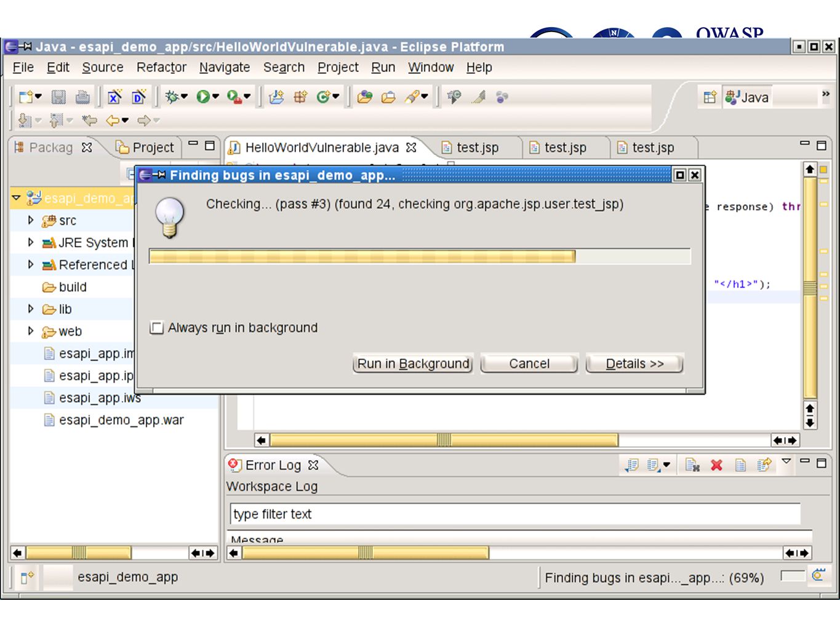Click the Search flashlight icon

click(x=412, y=97)
